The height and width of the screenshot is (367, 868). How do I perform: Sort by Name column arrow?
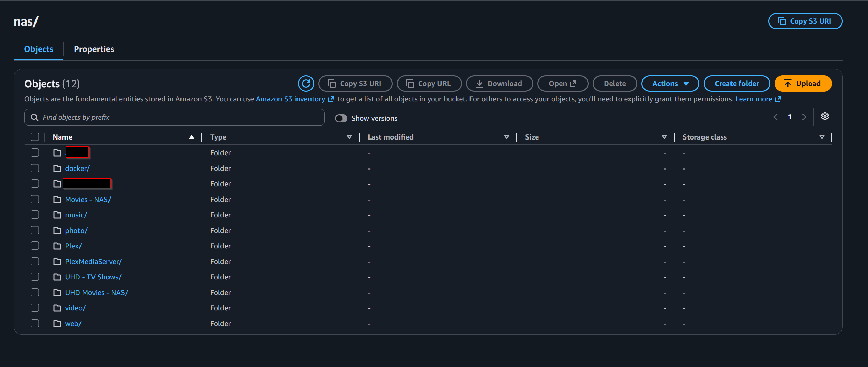click(192, 137)
